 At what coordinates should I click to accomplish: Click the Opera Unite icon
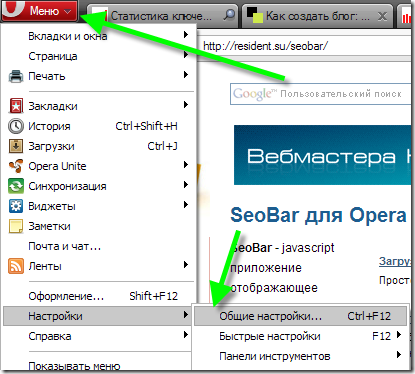tap(16, 166)
